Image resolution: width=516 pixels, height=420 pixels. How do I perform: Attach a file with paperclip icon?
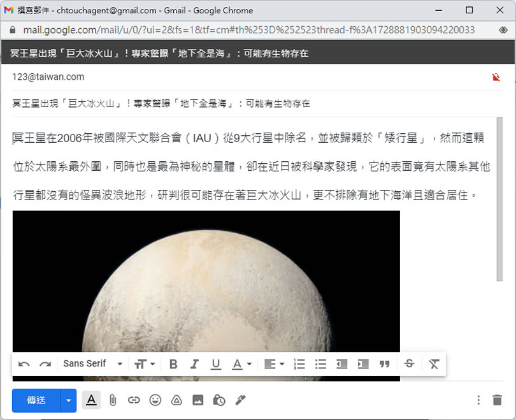point(113,400)
